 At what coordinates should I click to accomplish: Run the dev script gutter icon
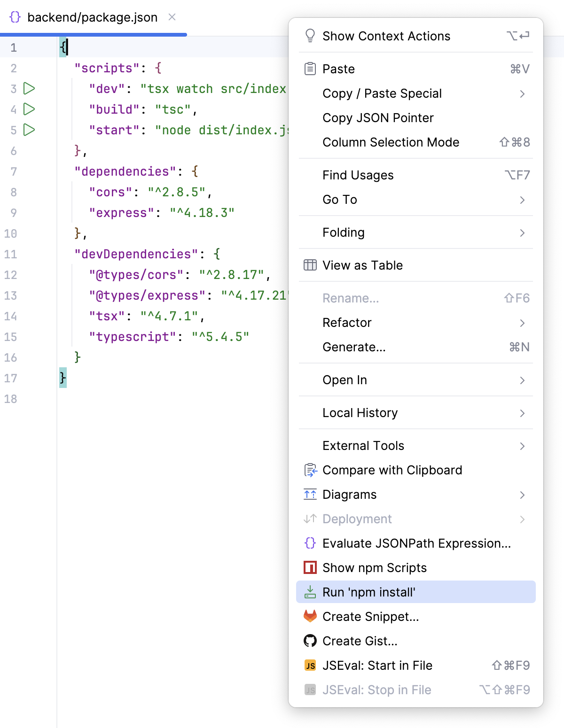[x=29, y=88]
